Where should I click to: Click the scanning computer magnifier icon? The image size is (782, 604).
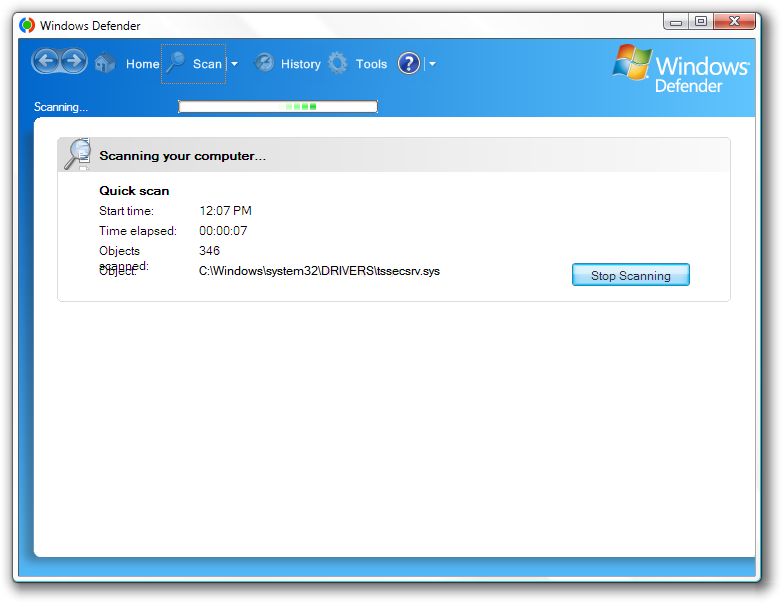[x=78, y=154]
